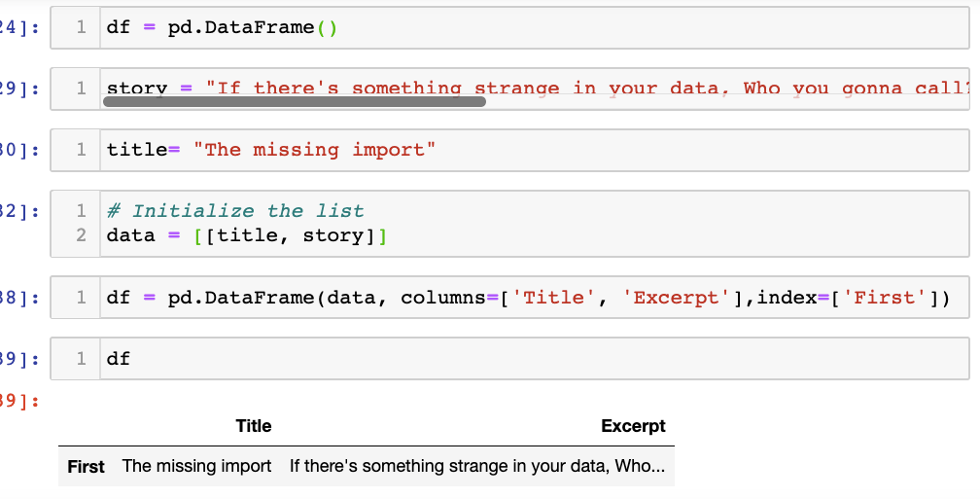Click inside the story string assignment cell
The height and width of the screenshot is (499, 980).
(535, 86)
